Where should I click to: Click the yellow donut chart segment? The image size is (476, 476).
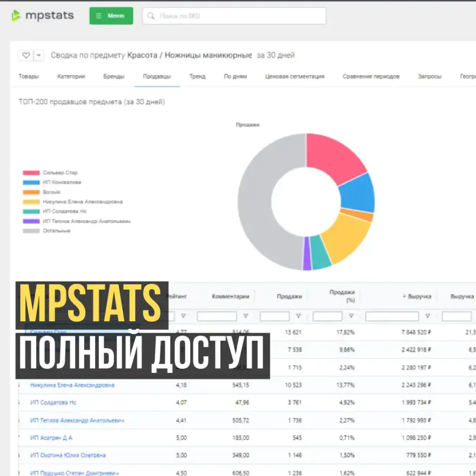click(x=348, y=240)
